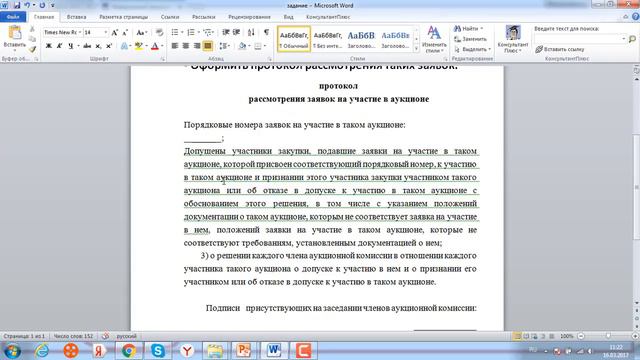Increase font size with the grow icon

click(x=115, y=32)
